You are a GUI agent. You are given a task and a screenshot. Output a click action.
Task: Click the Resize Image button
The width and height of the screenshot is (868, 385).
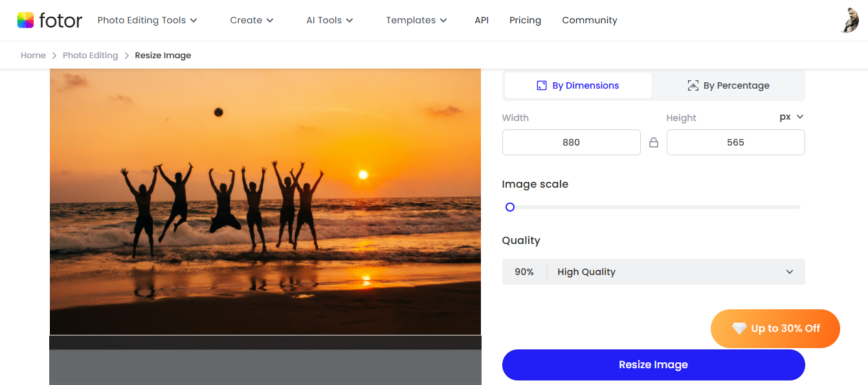[653, 365]
